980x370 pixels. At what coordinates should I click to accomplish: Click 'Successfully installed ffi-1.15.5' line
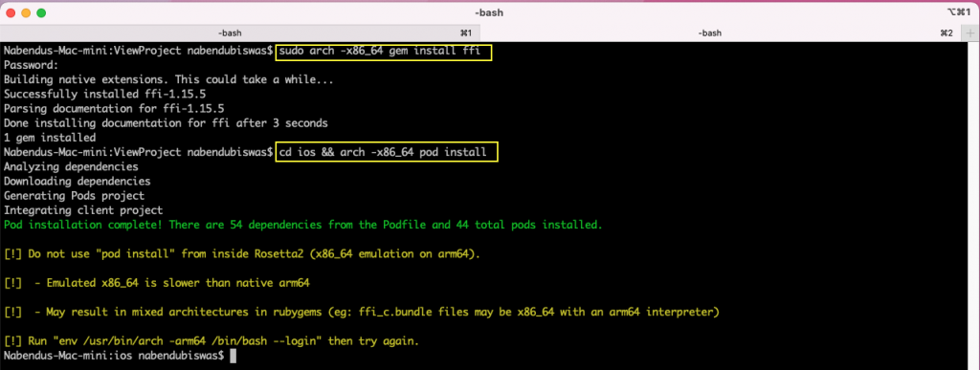(x=105, y=95)
